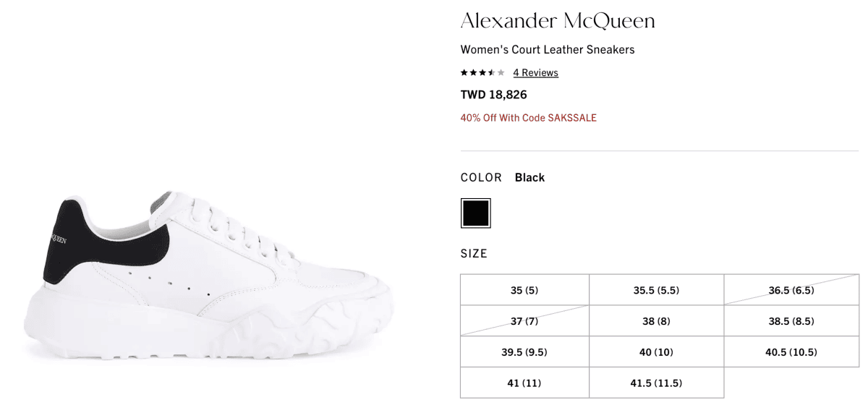The height and width of the screenshot is (413, 868).
Task: Choose size 40.5 (10.5)
Action: pos(791,352)
